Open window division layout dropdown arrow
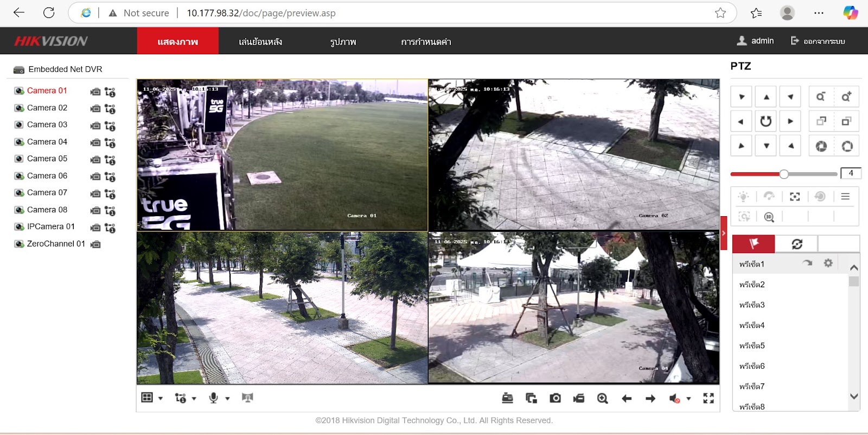The width and height of the screenshot is (868, 435). (x=161, y=399)
